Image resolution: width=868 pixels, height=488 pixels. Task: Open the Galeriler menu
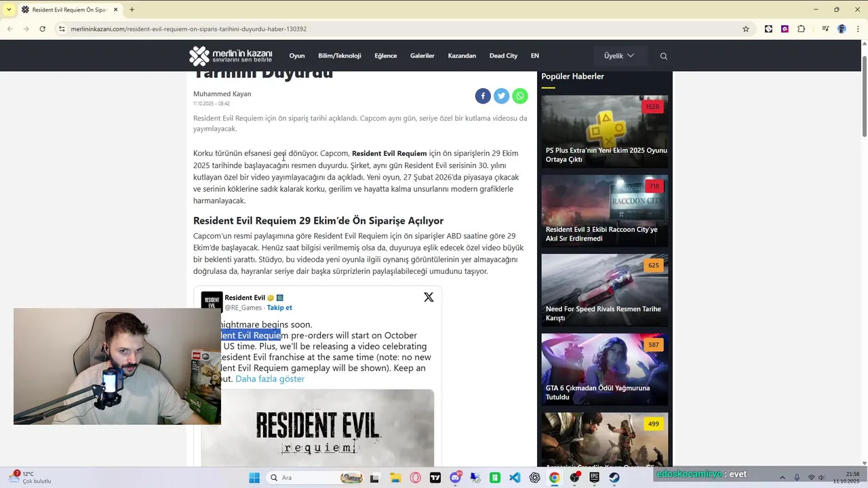pyautogui.click(x=422, y=56)
